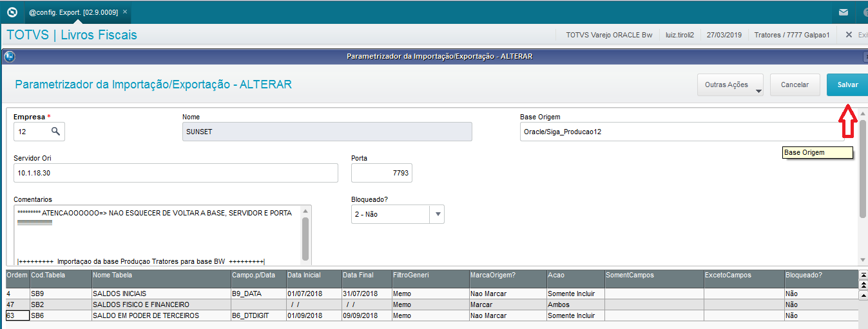The height and width of the screenshot is (329, 868).
Task: Click the Servidor Ori field 10.1.18.30
Action: click(x=175, y=173)
